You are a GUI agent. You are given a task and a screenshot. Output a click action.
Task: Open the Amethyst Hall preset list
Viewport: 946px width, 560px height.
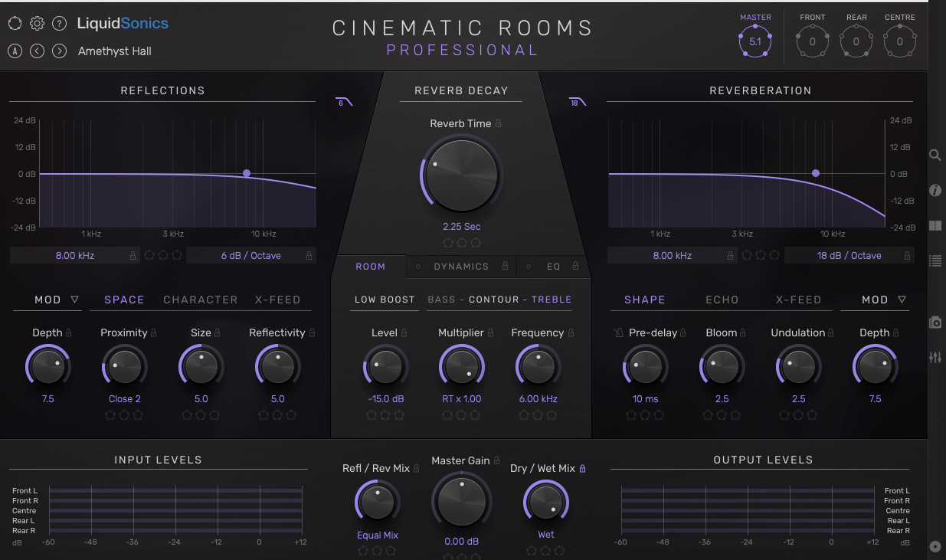(x=115, y=51)
